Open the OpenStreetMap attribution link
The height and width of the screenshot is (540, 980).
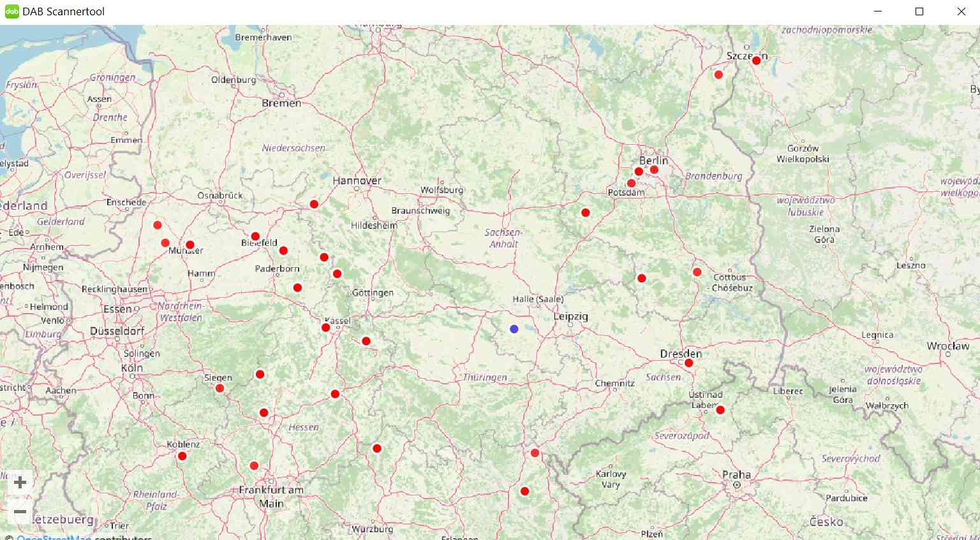54,537
